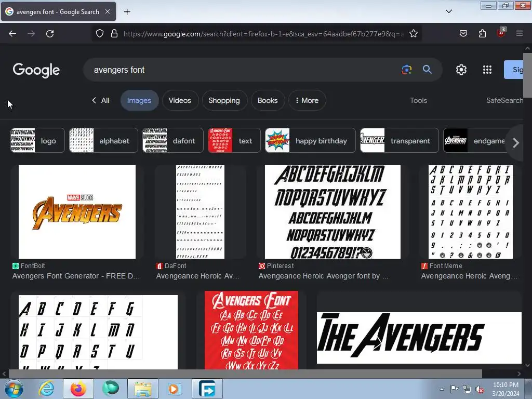Open the black alphabet grid thumbnail in the second row
This screenshot has width=532, height=399.
click(98, 332)
